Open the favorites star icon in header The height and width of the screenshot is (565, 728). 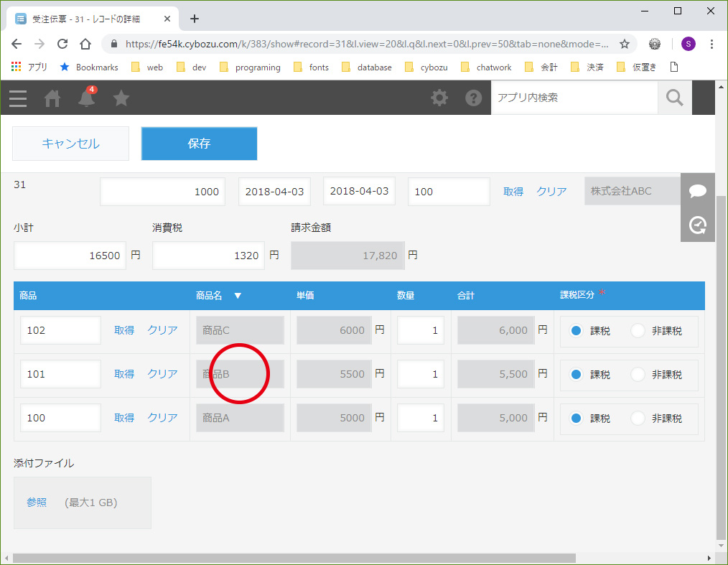(121, 98)
